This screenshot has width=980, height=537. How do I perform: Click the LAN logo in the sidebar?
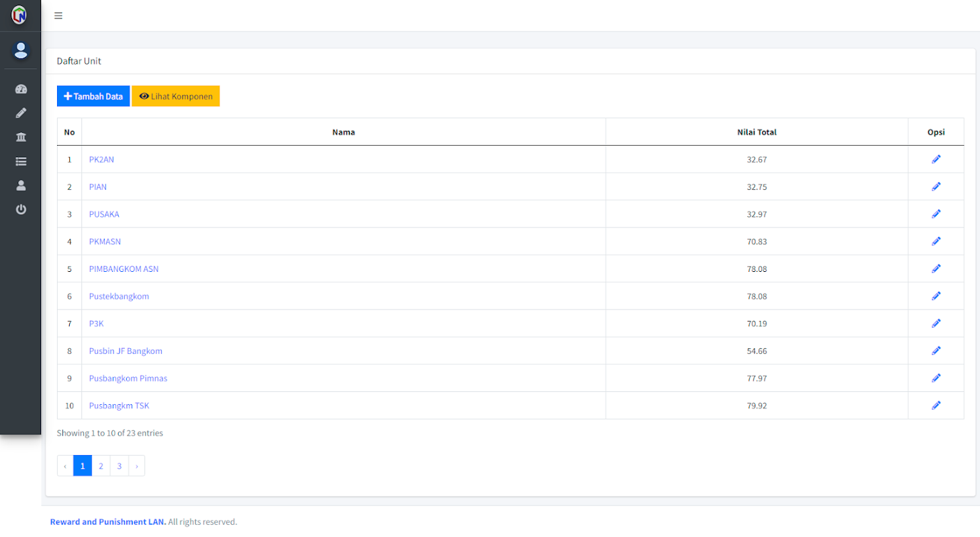click(x=19, y=14)
